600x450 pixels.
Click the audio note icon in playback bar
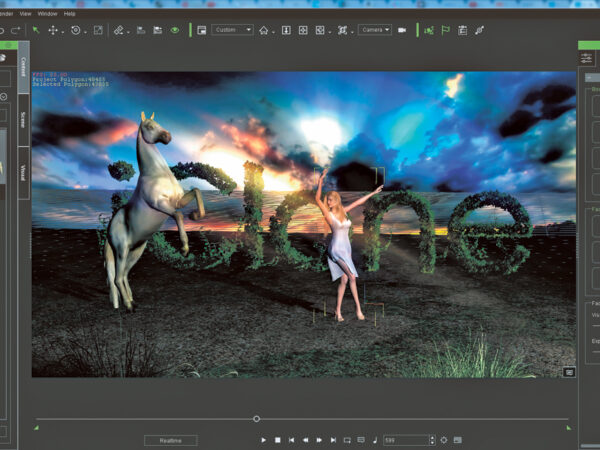[x=375, y=440]
